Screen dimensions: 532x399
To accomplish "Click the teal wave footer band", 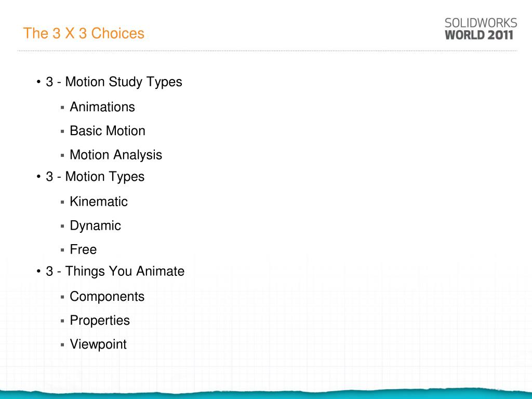I will pyautogui.click(x=266, y=394).
